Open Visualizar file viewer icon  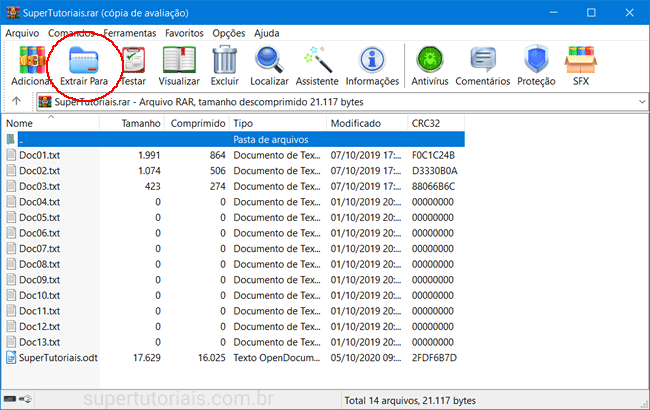coord(179,62)
